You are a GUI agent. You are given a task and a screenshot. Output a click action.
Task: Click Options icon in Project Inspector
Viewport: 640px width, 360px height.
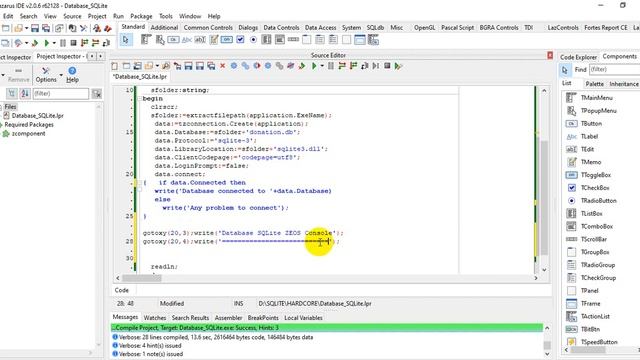(x=46, y=75)
